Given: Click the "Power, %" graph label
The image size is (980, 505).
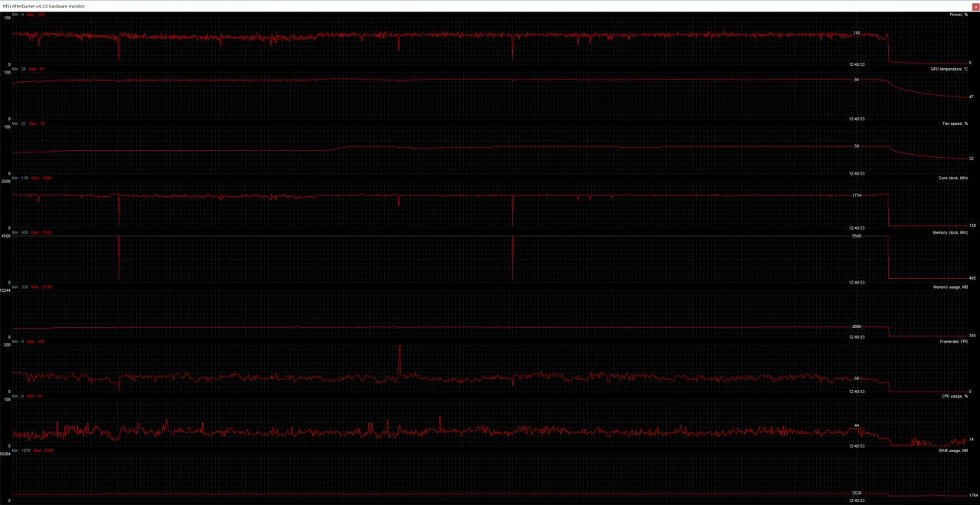Looking at the screenshot, I should (x=959, y=15).
